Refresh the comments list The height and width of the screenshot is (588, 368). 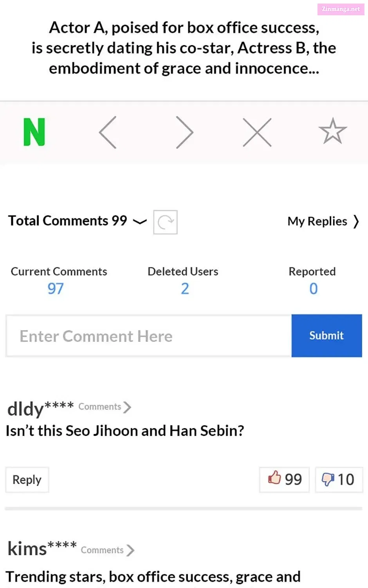pos(165,222)
